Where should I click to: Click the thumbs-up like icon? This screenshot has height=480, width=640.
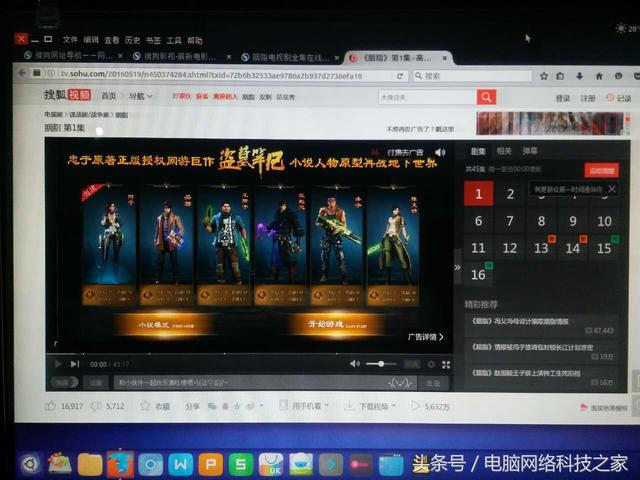click(x=51, y=406)
